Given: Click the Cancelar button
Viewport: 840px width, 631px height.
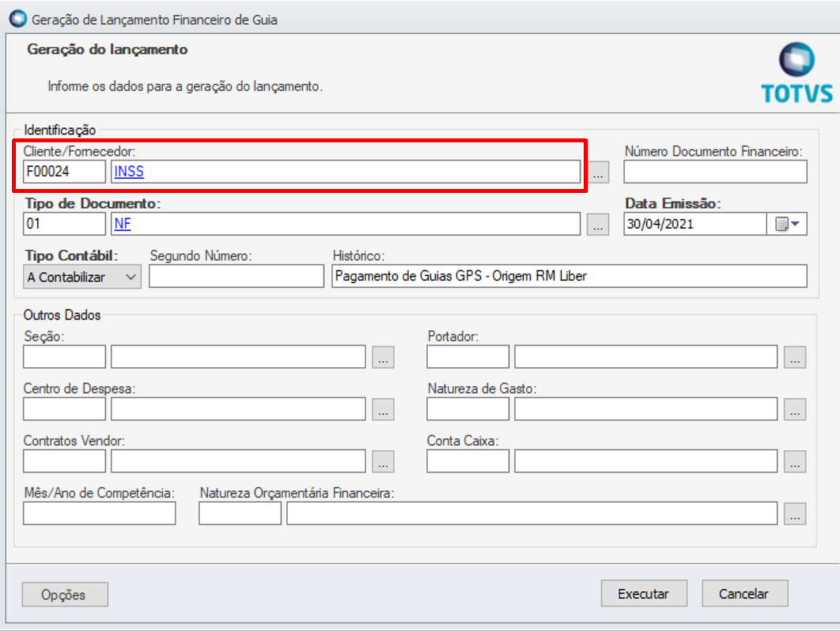Looking at the screenshot, I should pos(744,594).
